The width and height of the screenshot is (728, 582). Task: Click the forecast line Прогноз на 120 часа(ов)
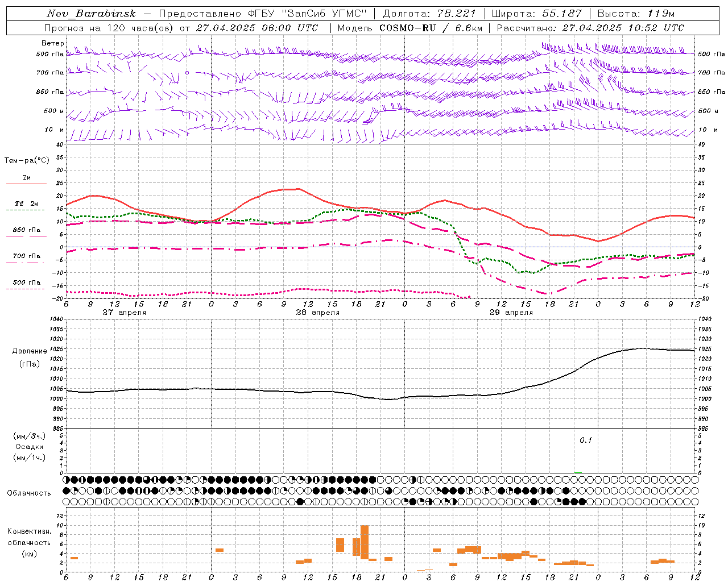point(109,28)
